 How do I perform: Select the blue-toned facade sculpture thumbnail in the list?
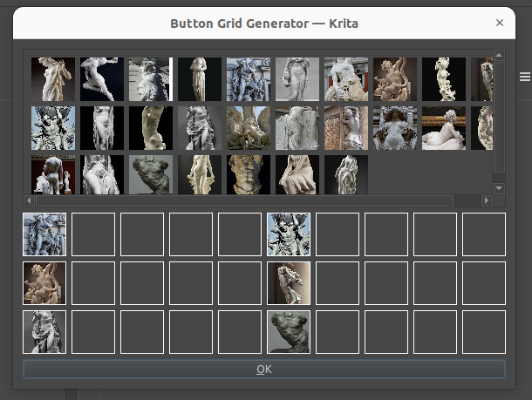click(x=249, y=79)
